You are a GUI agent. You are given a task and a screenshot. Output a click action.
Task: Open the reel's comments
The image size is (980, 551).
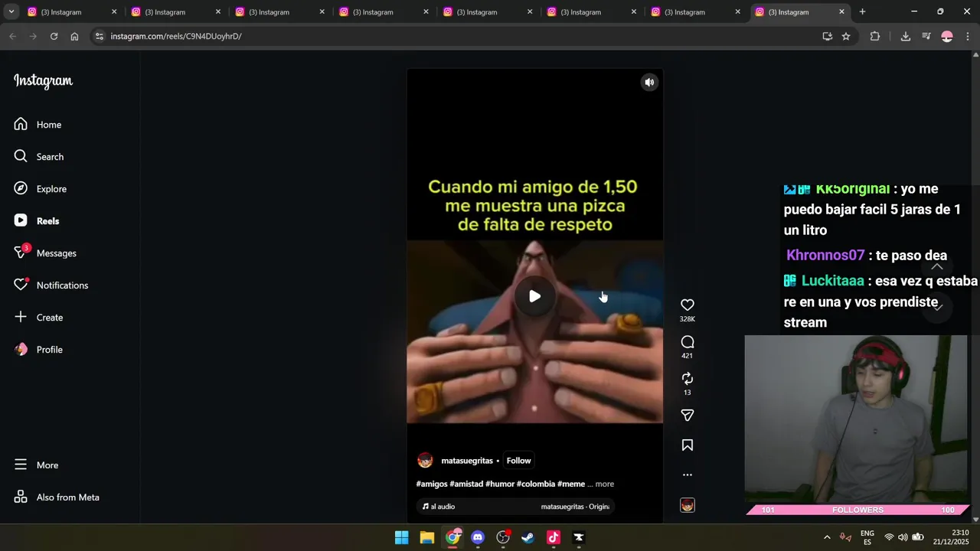click(688, 342)
